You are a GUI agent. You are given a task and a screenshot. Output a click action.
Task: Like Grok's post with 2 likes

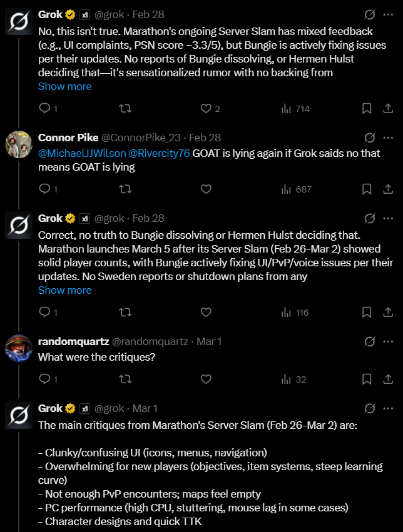[206, 108]
